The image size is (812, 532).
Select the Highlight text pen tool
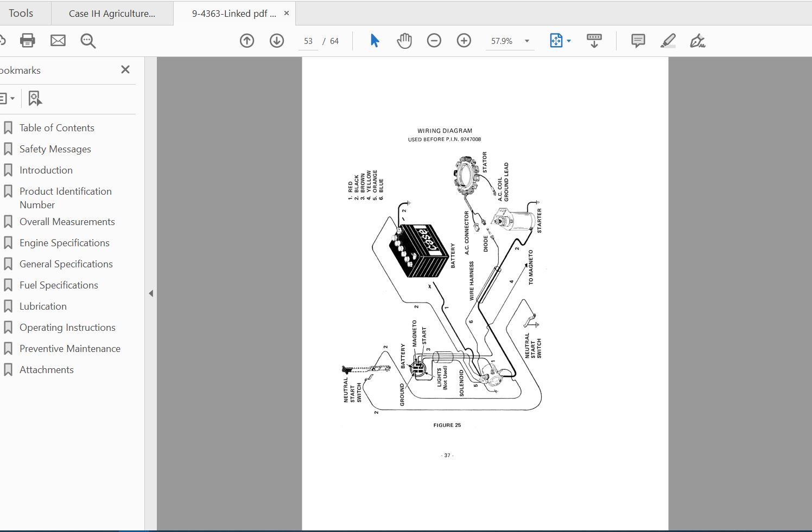tap(668, 41)
